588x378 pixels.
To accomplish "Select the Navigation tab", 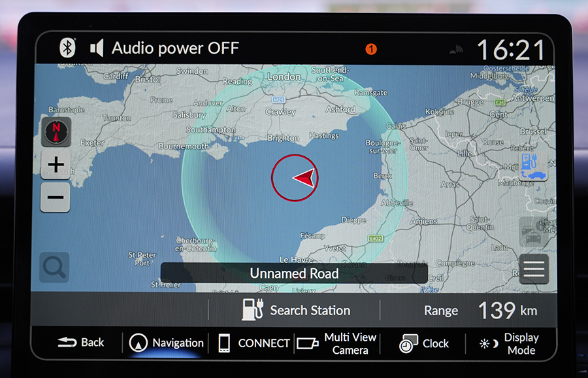I will click(166, 343).
